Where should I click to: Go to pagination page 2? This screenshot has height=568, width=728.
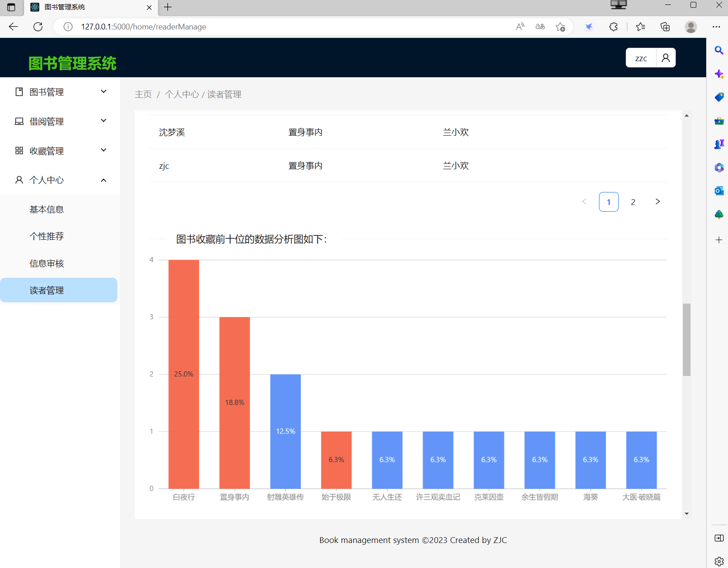tap(633, 202)
